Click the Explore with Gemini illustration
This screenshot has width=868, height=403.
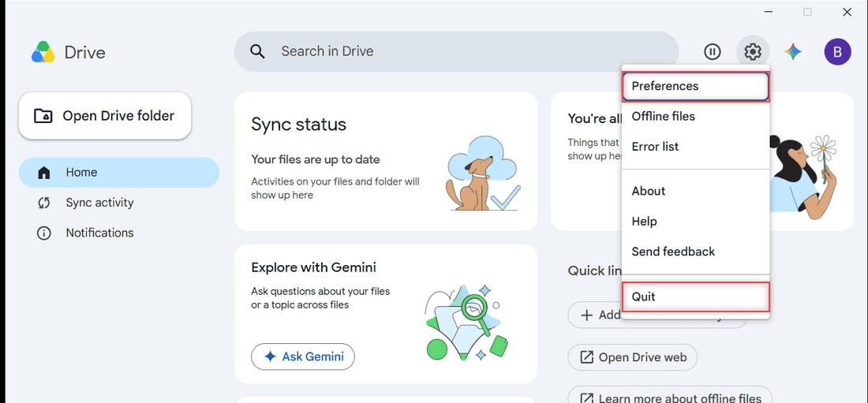467,323
